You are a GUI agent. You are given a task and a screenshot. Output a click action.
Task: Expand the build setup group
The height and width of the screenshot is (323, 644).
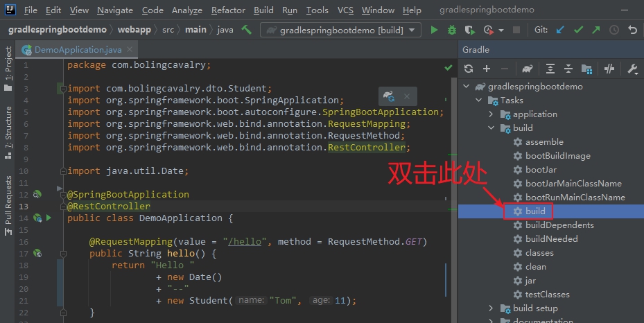coord(491,308)
